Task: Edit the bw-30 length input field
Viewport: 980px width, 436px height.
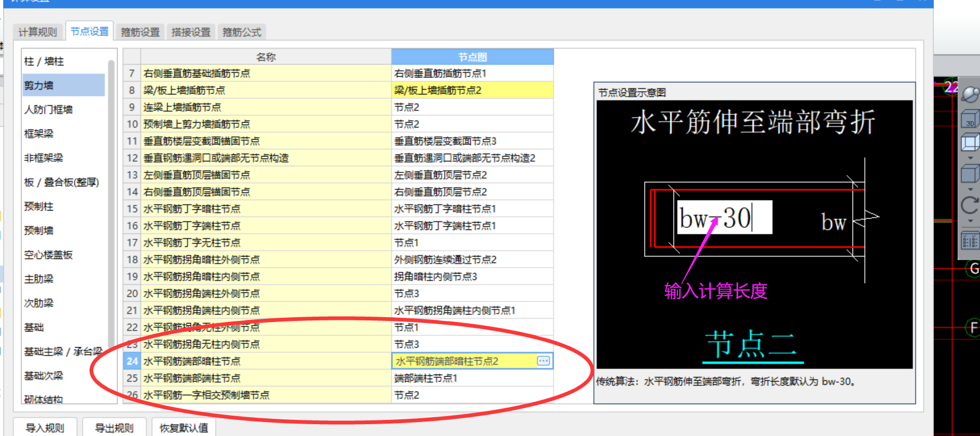Action: tap(724, 217)
